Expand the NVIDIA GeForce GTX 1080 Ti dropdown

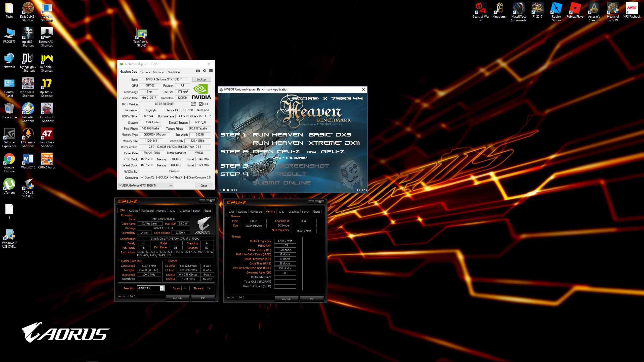point(146,186)
